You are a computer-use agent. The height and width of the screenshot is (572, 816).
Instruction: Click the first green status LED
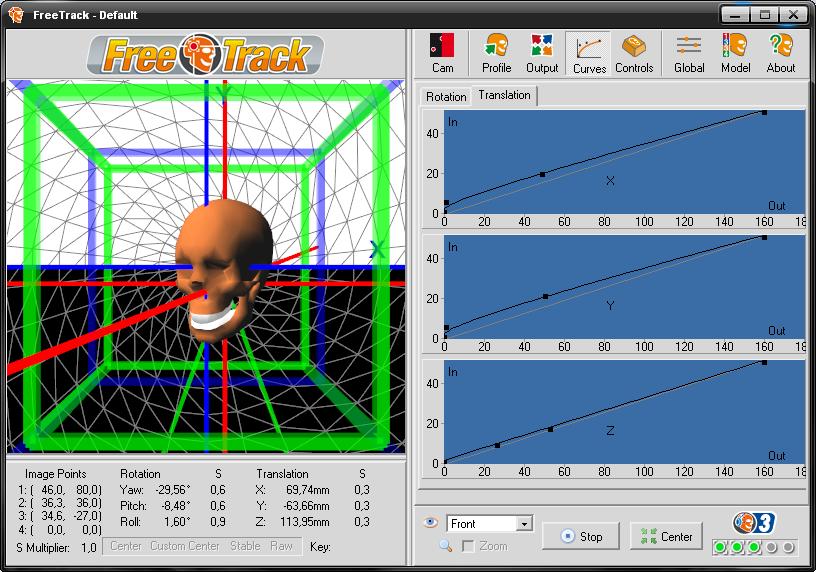click(720, 547)
